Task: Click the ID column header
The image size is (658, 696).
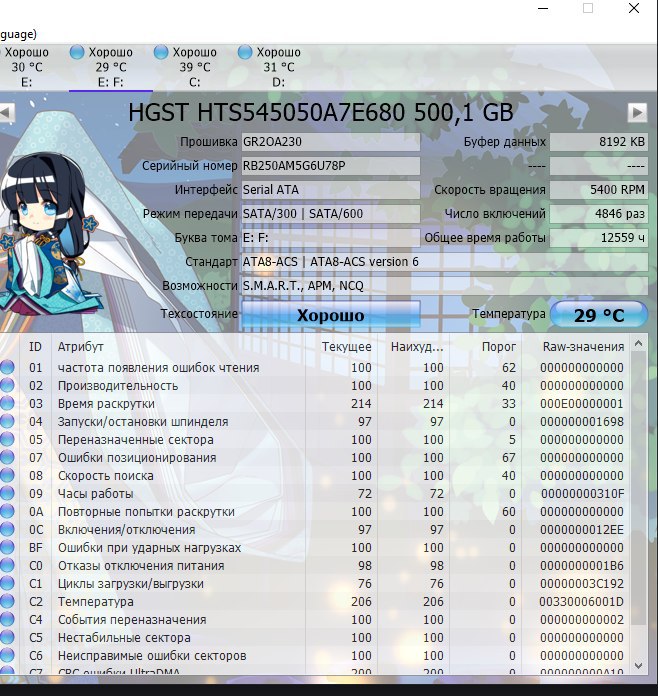Action: click(x=35, y=347)
